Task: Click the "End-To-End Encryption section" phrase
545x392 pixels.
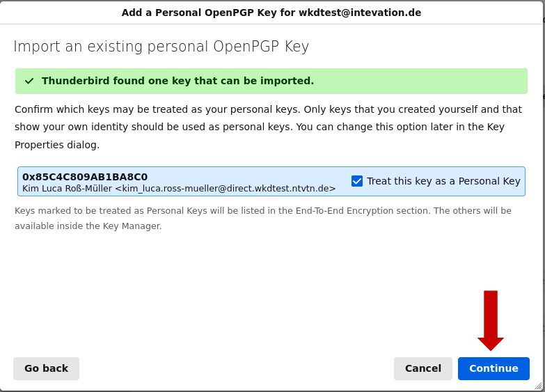Action: (x=361, y=210)
